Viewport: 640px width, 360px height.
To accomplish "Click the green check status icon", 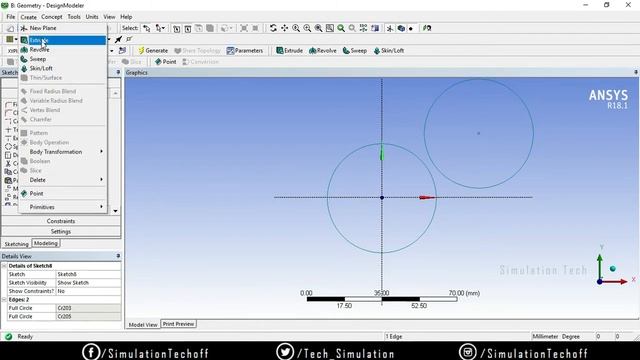I will [8, 336].
